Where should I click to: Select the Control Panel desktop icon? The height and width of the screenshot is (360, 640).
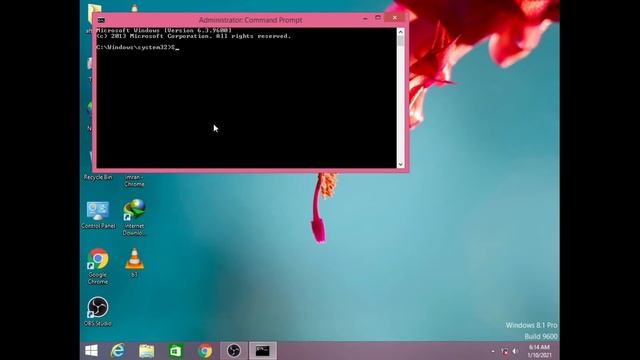pos(98,215)
